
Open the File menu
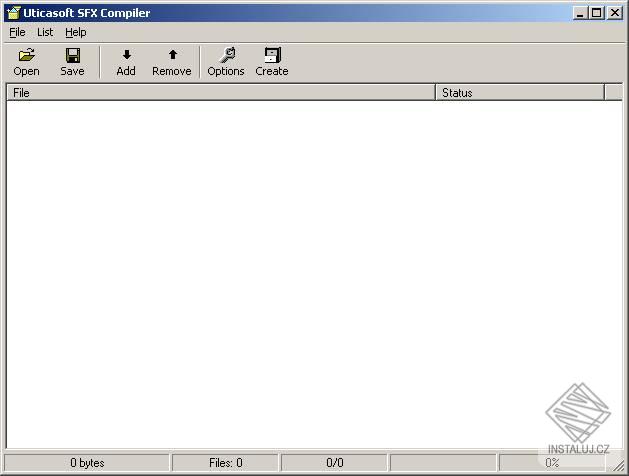point(17,32)
